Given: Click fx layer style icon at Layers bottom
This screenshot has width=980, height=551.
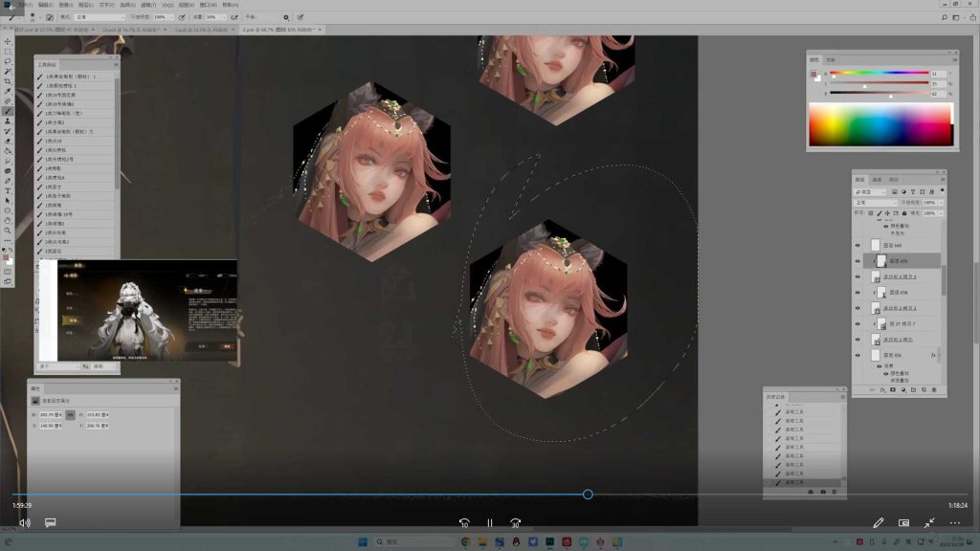Looking at the screenshot, I should click(882, 390).
